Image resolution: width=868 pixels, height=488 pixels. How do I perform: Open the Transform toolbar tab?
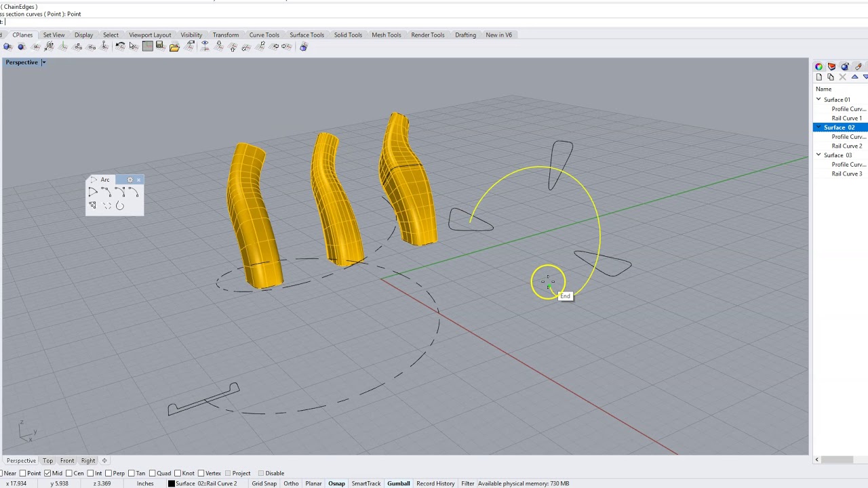(x=226, y=35)
